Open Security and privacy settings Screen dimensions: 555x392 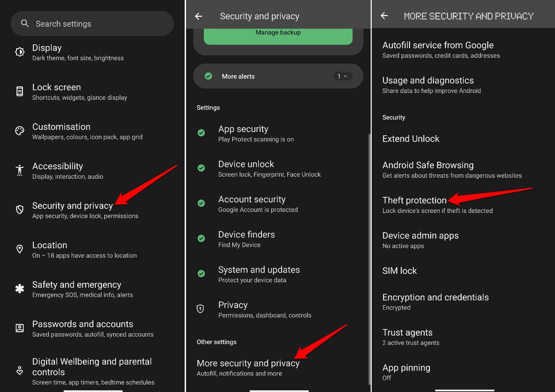(x=92, y=210)
